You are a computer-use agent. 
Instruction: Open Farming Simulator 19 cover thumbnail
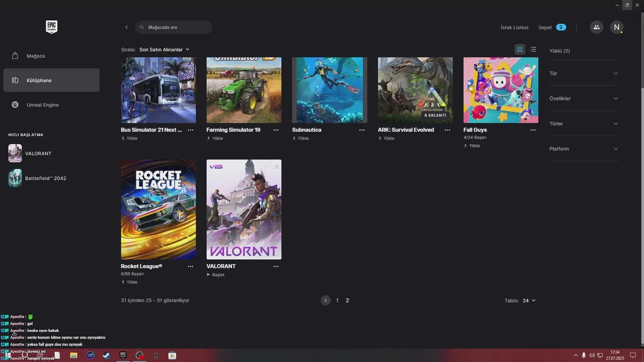[244, 90]
